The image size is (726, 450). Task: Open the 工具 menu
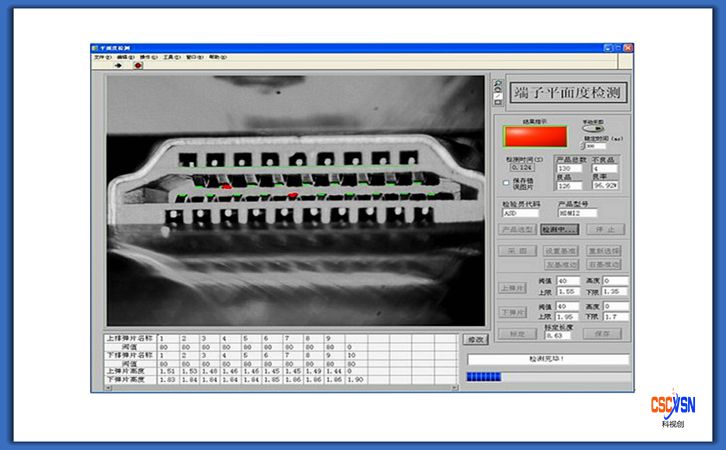click(x=168, y=57)
